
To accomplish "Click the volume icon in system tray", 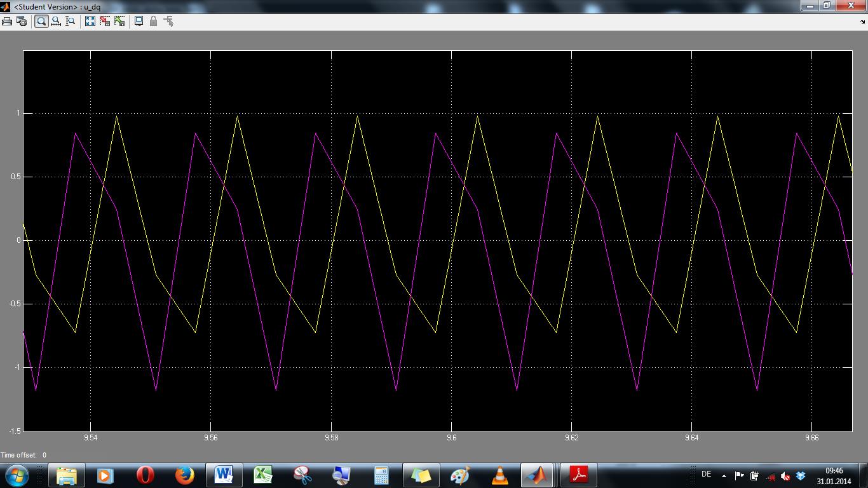I will (785, 476).
